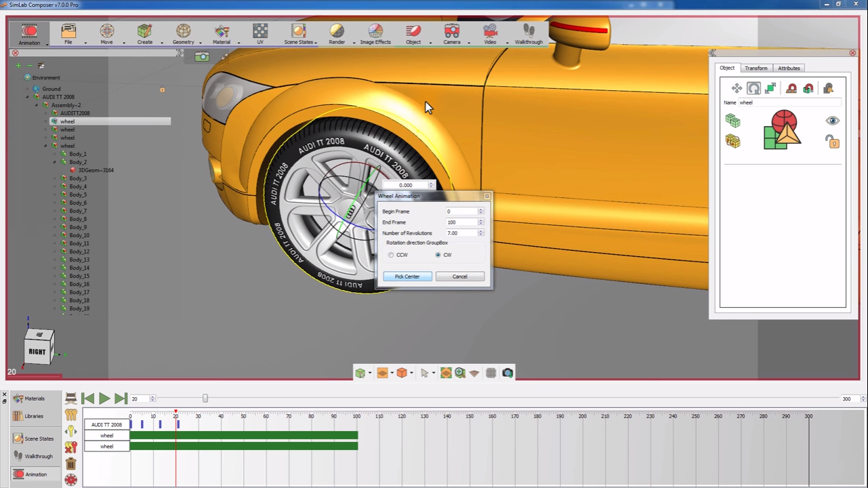Image resolution: width=868 pixels, height=488 pixels.
Task: Click the End Frame value field
Action: pyautogui.click(x=461, y=222)
